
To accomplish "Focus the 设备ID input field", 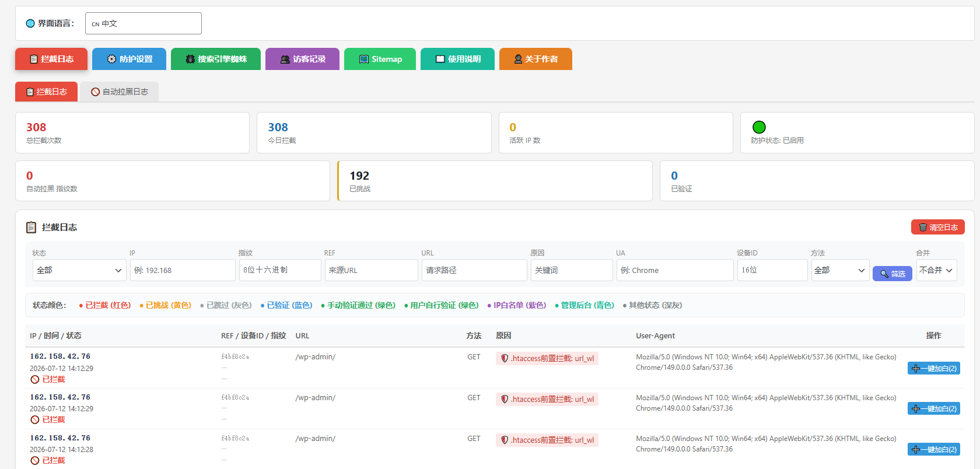I will coord(772,270).
